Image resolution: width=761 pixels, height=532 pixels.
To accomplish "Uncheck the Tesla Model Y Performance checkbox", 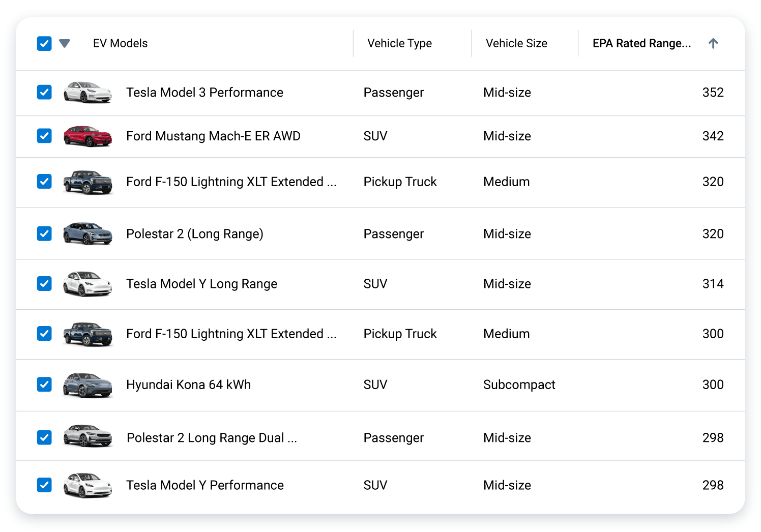I will (44, 485).
